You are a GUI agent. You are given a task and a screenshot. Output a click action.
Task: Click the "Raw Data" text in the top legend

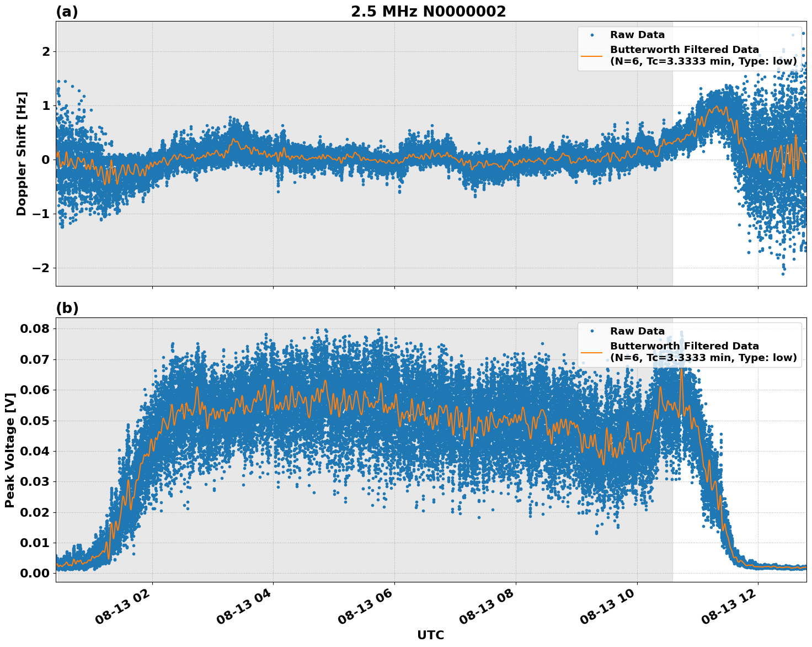pos(637,35)
